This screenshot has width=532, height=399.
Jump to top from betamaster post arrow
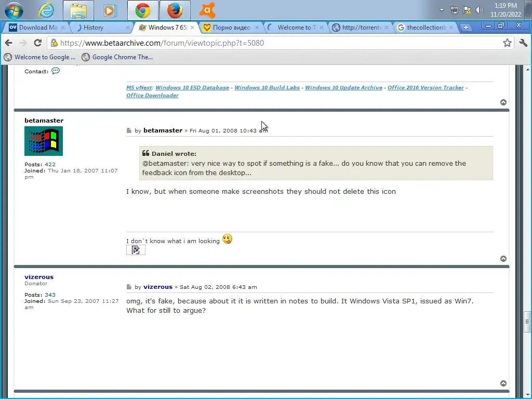tap(503, 259)
